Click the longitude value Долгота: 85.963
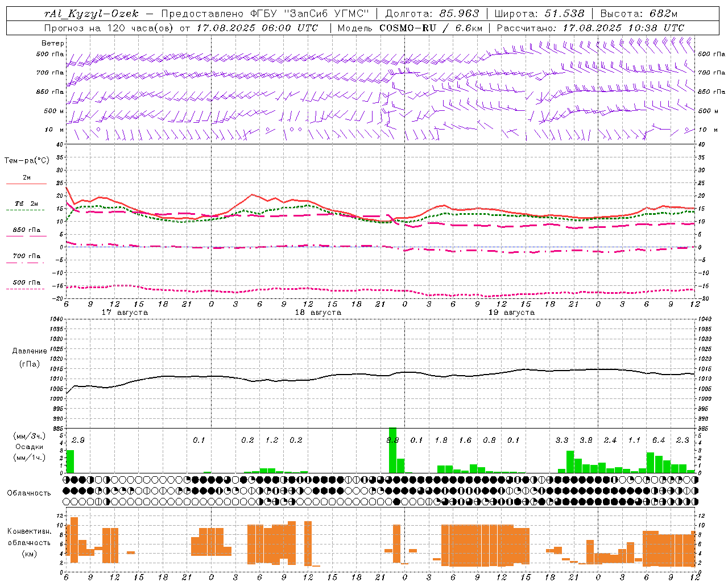 click(x=432, y=14)
